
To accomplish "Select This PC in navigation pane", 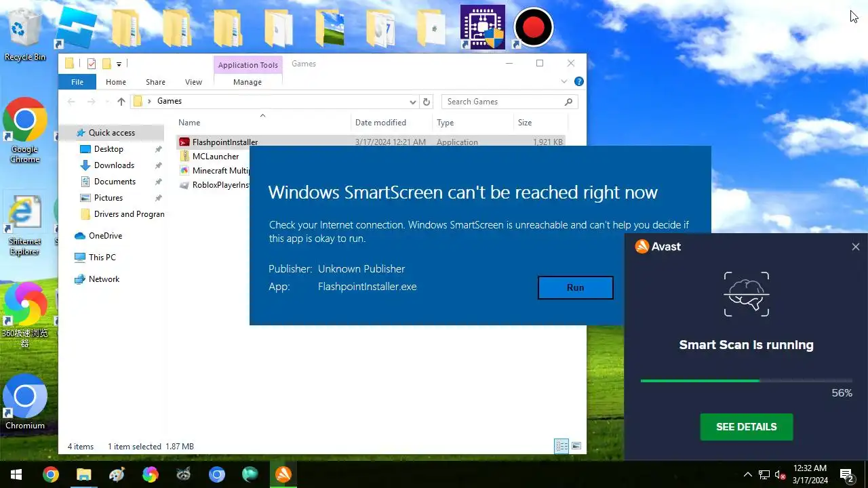I will (102, 258).
